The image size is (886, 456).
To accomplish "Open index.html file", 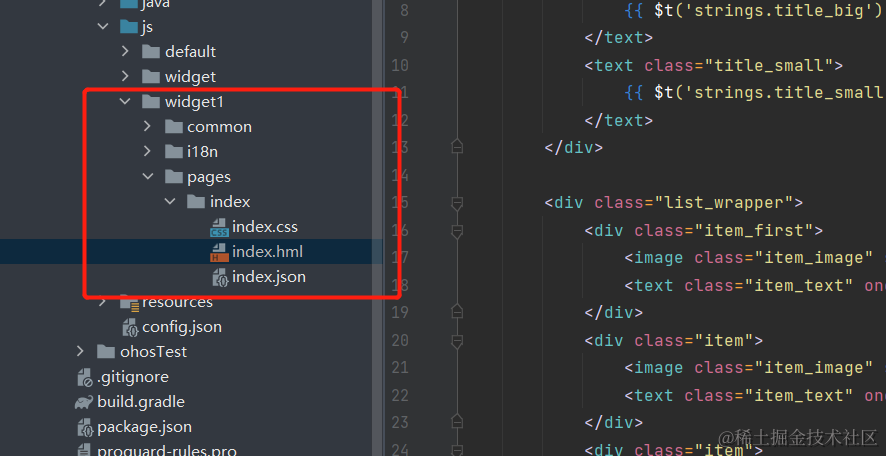I will tap(267, 251).
